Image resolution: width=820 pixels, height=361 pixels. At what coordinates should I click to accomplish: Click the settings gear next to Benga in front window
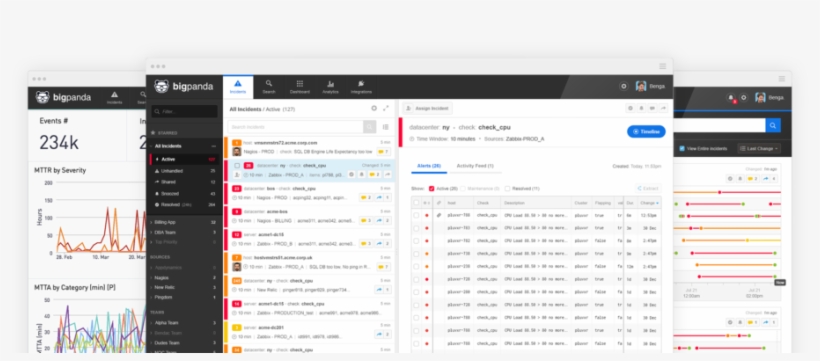click(x=623, y=86)
